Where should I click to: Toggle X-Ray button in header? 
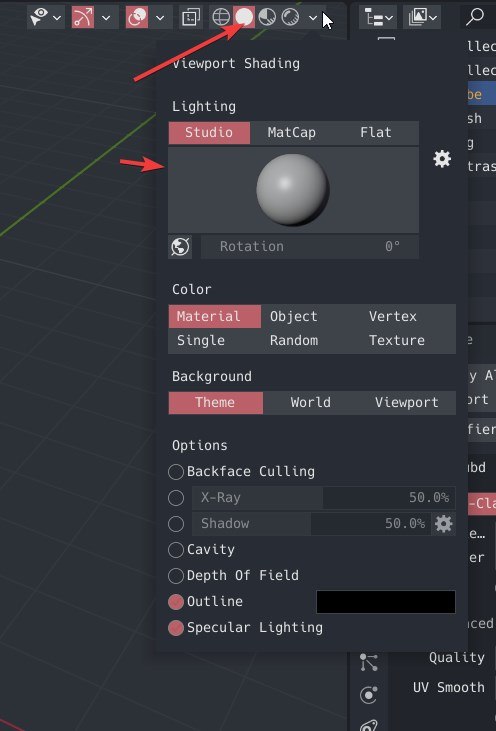[191, 18]
